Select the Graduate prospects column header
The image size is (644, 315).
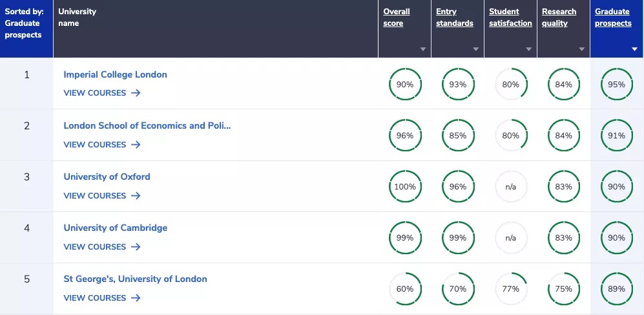[613, 17]
